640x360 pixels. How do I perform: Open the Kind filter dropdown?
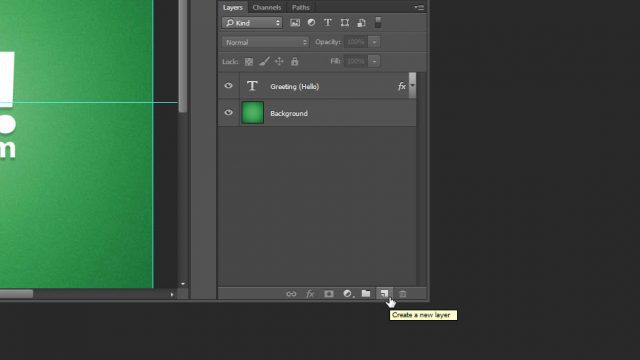(x=252, y=23)
